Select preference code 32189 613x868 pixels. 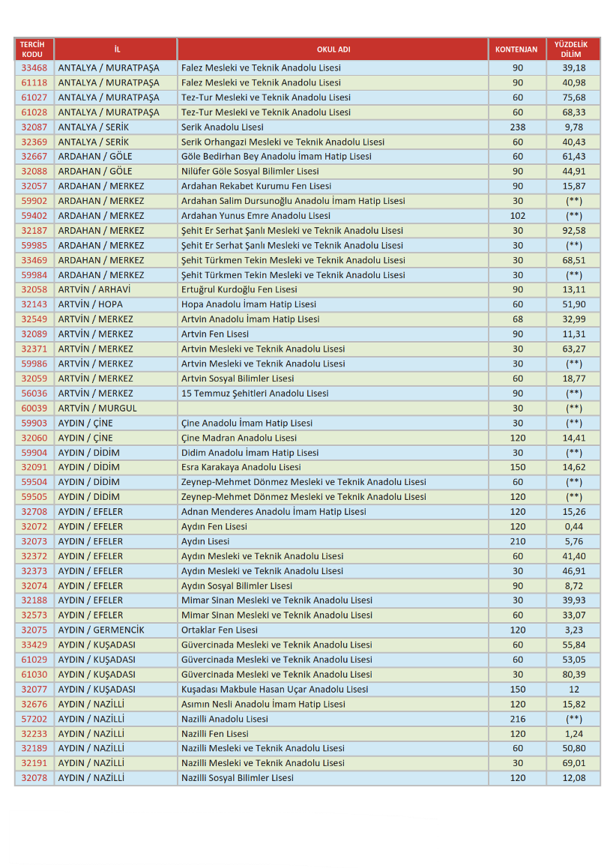click(34, 748)
